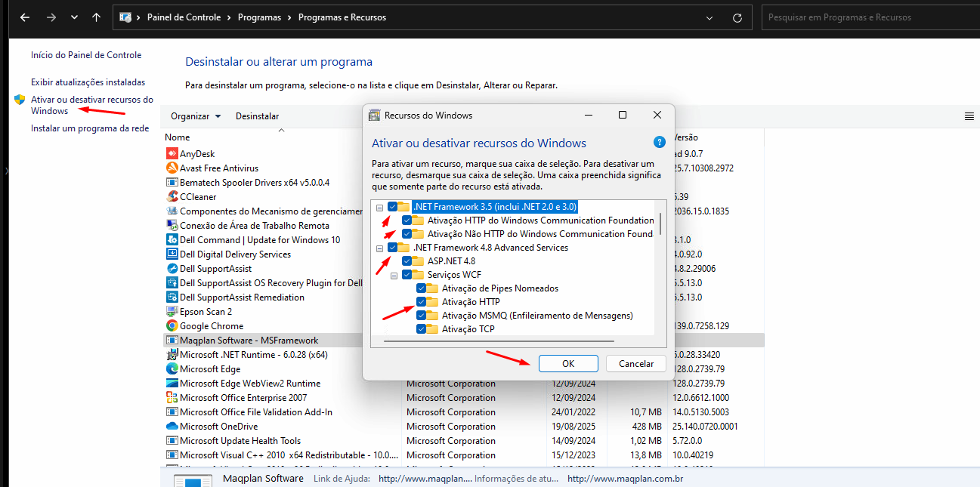Open the recent locations dropdown arrow

[x=73, y=17]
